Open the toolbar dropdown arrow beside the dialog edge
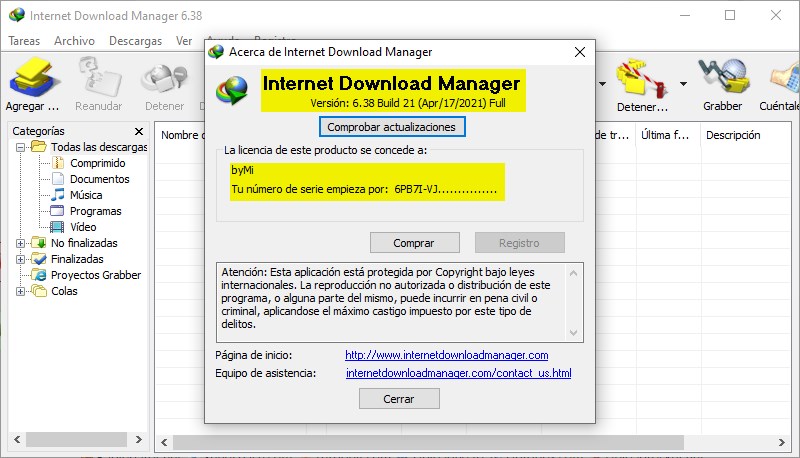Viewport: 800px width, 458px height. (x=603, y=84)
